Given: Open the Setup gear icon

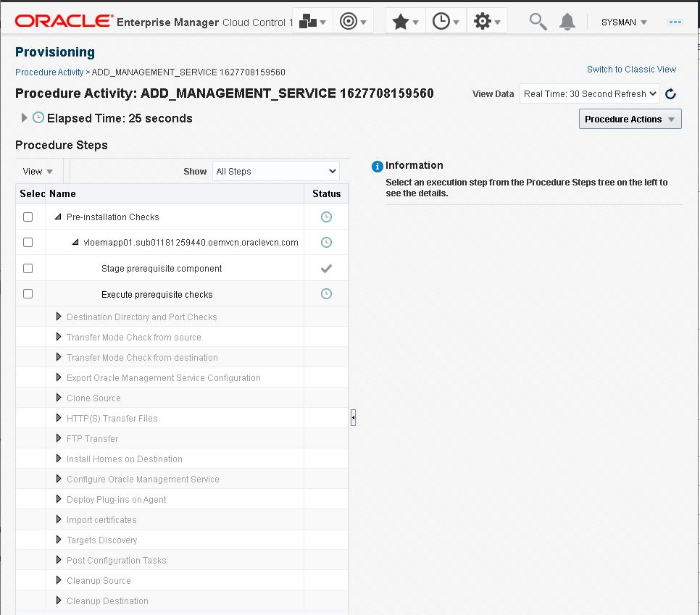Looking at the screenshot, I should point(482,21).
